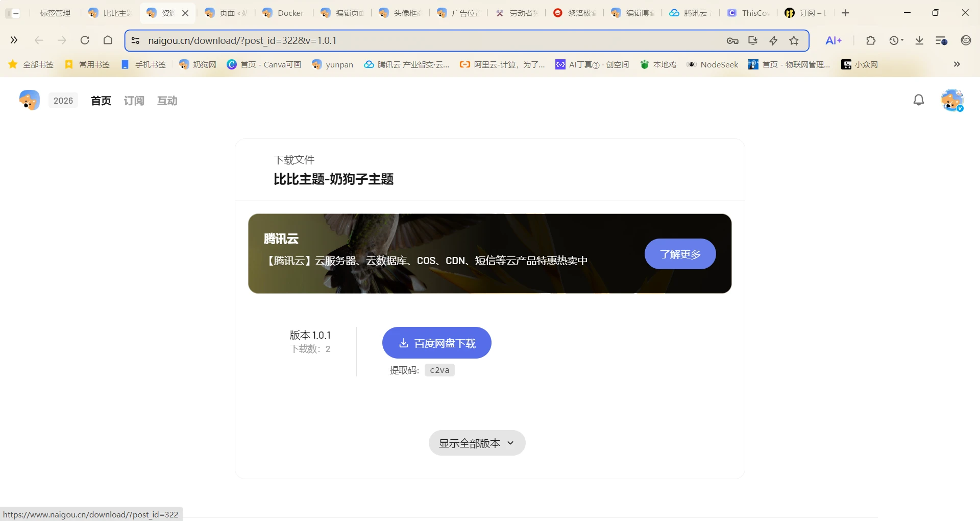Click the site logo in header

pyautogui.click(x=29, y=100)
